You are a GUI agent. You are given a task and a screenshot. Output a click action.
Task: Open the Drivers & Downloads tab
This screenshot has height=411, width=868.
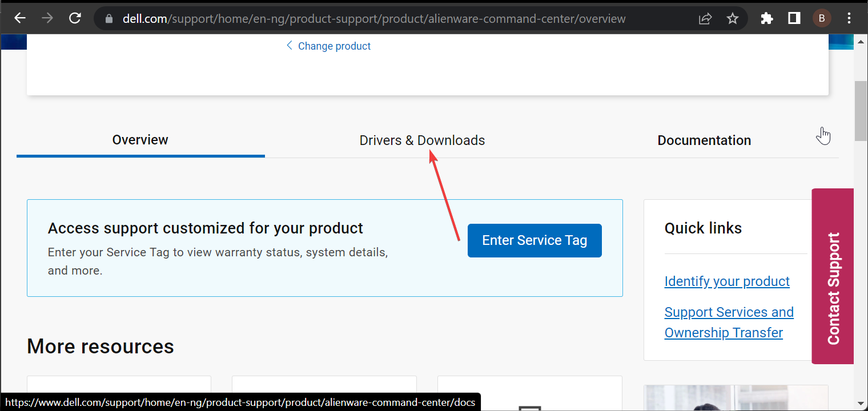tap(422, 140)
